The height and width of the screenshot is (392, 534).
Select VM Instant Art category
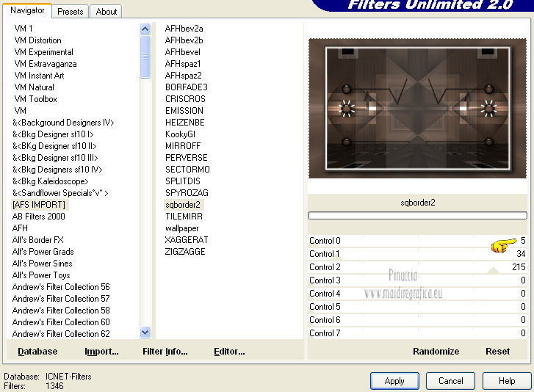click(39, 76)
